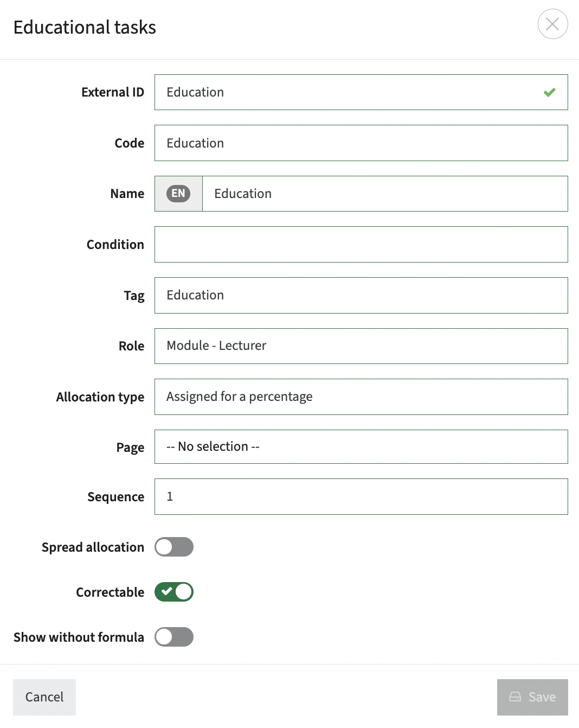Click the Correctable label
Image resolution: width=579 pixels, height=728 pixels.
[x=110, y=592]
